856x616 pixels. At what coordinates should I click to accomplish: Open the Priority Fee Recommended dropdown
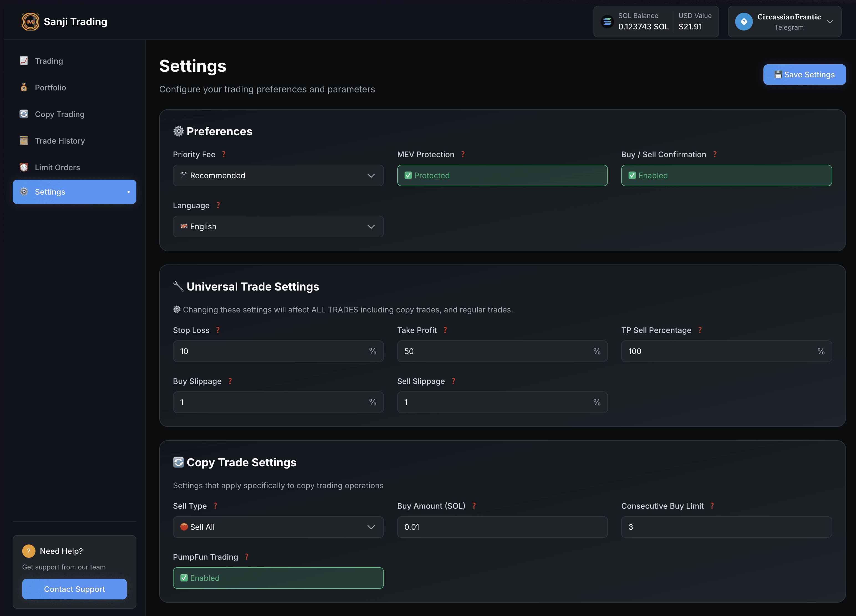click(x=278, y=175)
